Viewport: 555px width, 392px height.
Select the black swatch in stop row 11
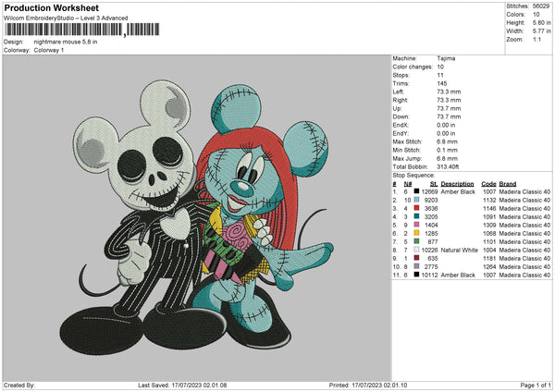416,275
